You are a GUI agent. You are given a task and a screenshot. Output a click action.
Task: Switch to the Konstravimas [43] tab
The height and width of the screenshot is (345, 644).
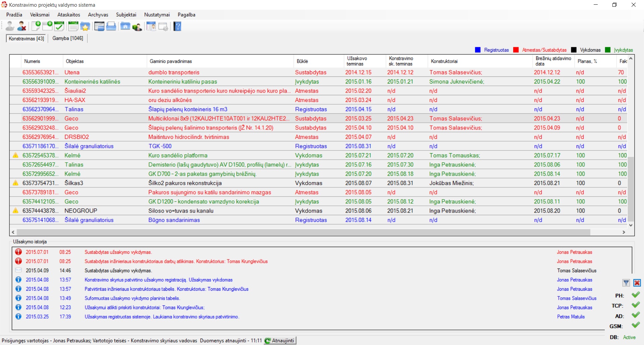[26, 39]
